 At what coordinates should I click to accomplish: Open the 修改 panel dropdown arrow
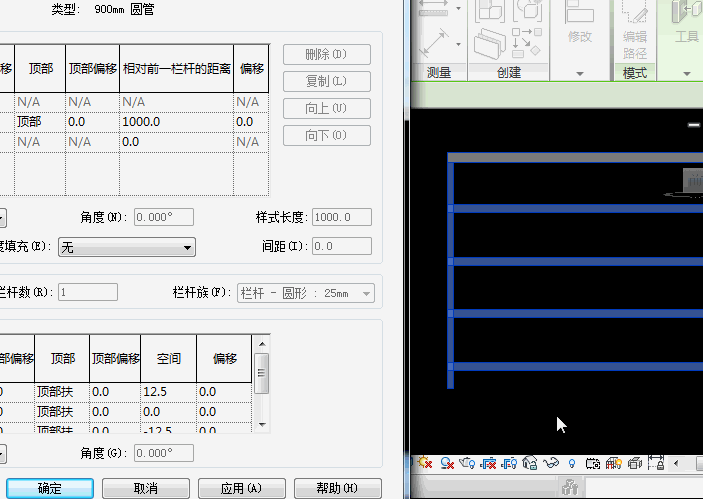pyautogui.click(x=579, y=73)
